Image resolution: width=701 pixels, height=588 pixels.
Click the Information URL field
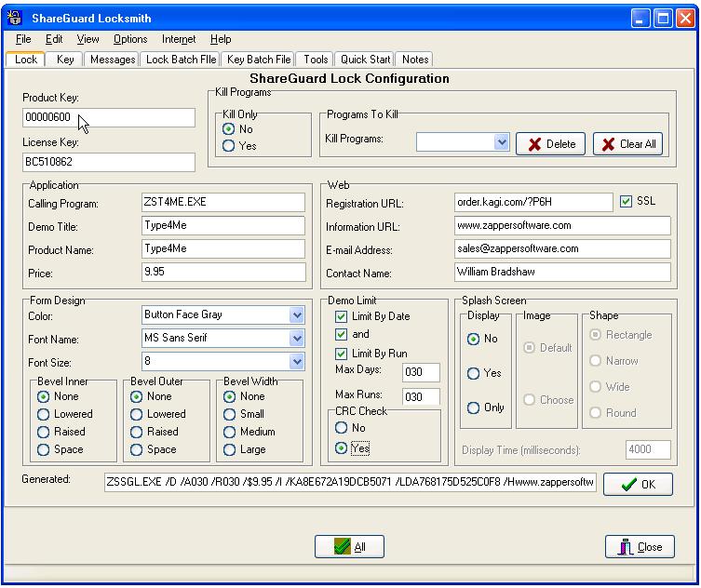pos(562,226)
